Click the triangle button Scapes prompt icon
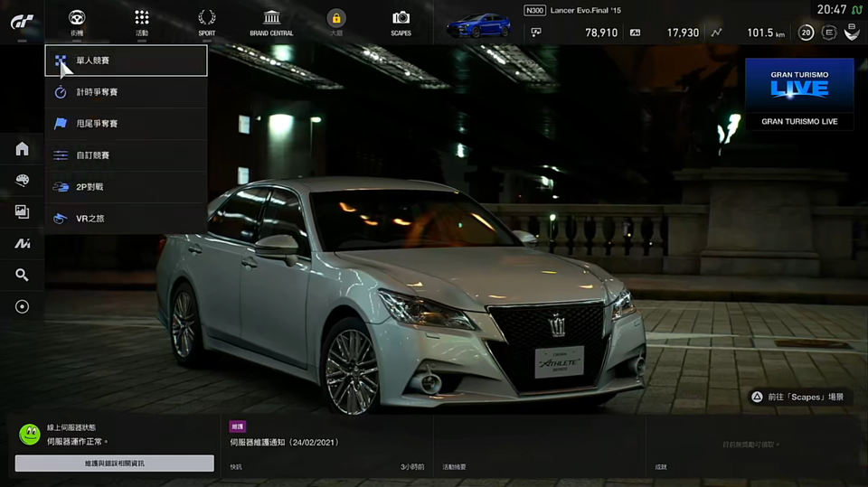868x487 pixels. point(757,397)
